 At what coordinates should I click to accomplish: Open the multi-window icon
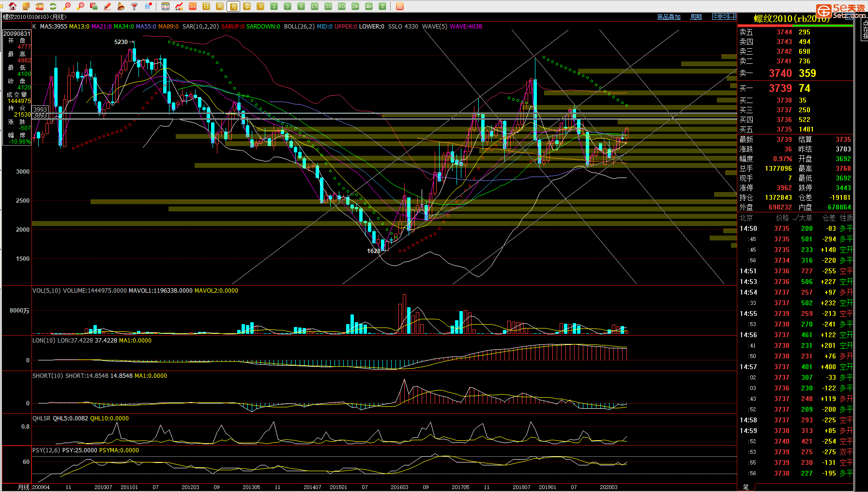click(94, 6)
